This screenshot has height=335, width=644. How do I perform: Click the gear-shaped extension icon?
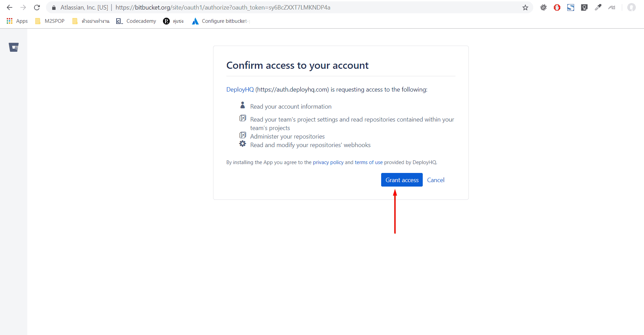click(x=543, y=7)
